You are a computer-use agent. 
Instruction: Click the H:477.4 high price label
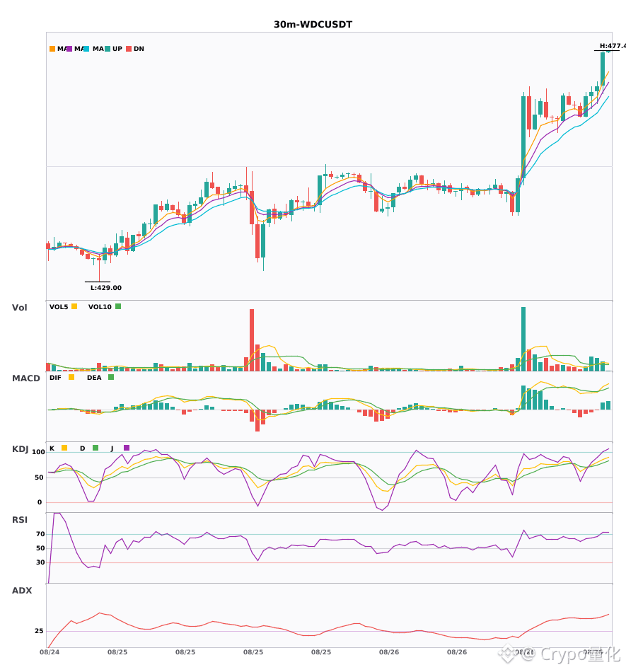(x=613, y=46)
